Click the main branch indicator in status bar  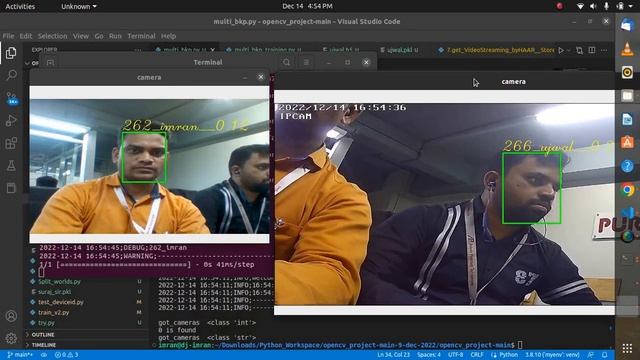click(20, 355)
